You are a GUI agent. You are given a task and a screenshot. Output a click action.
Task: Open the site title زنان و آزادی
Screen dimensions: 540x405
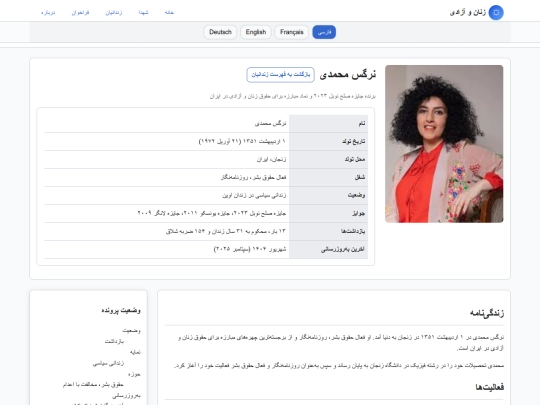click(468, 13)
